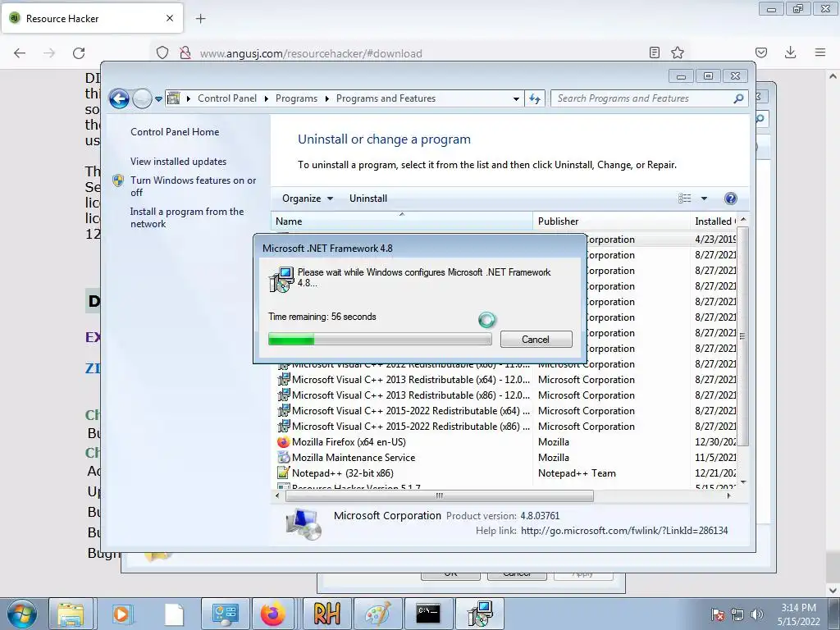Click forward arrow in Control Panel window
Image resolution: width=840 pixels, height=630 pixels.
(142, 98)
